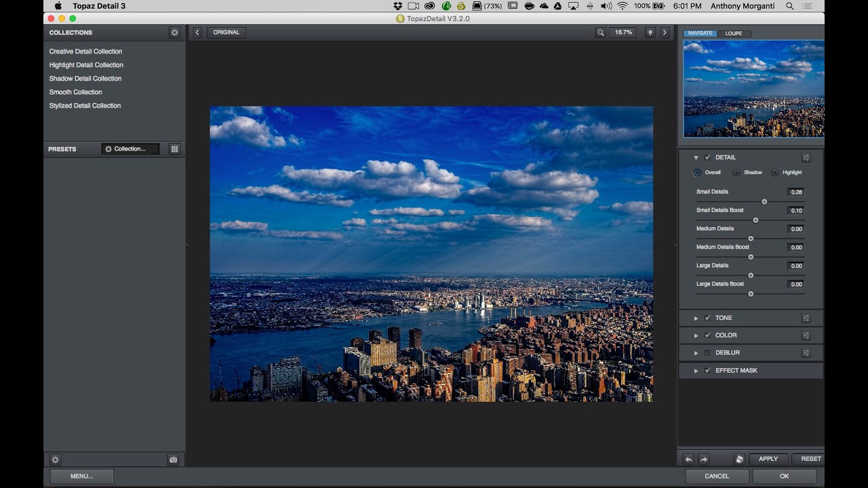Enable the Deblur checkbox
The width and height of the screenshot is (868, 488).
pos(707,353)
